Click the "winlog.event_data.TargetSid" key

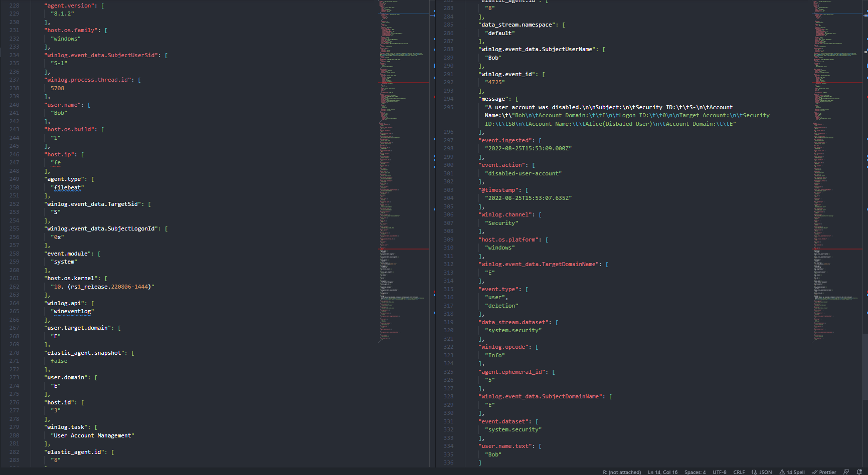coord(93,204)
